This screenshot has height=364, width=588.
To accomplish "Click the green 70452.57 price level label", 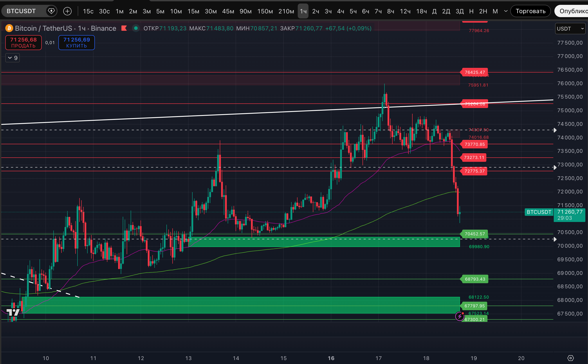I will (474, 234).
